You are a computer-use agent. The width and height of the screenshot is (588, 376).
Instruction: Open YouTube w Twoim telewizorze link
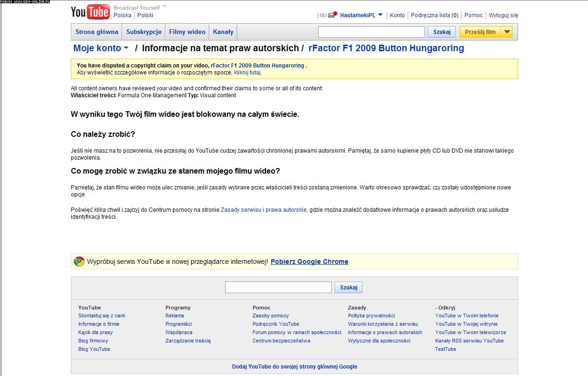(x=471, y=332)
